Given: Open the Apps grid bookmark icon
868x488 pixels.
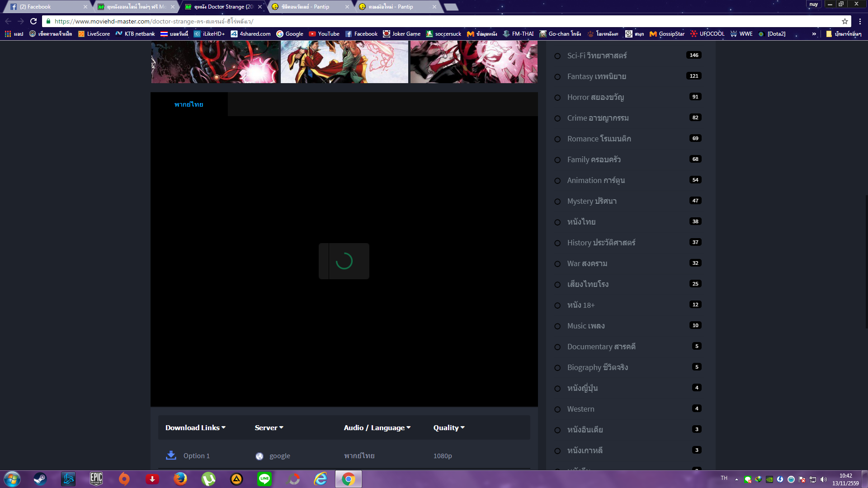Looking at the screenshot, I should pos(8,34).
